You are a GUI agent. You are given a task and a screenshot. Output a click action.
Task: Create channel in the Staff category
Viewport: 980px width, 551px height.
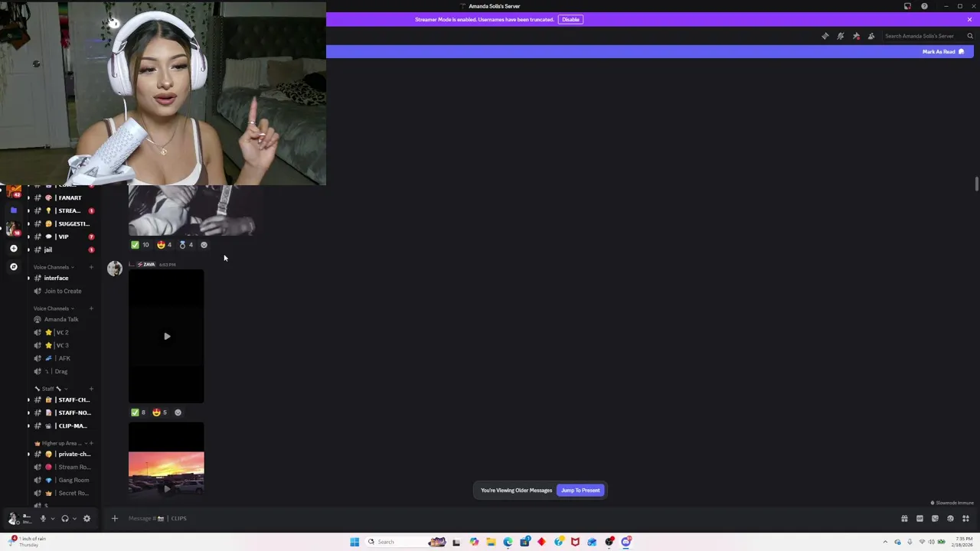tap(91, 389)
